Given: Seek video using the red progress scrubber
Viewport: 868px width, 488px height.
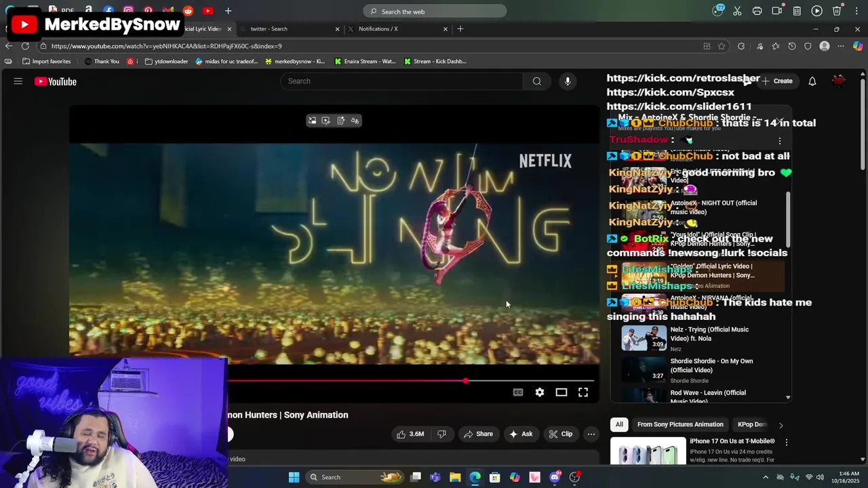Looking at the screenshot, I should [465, 381].
